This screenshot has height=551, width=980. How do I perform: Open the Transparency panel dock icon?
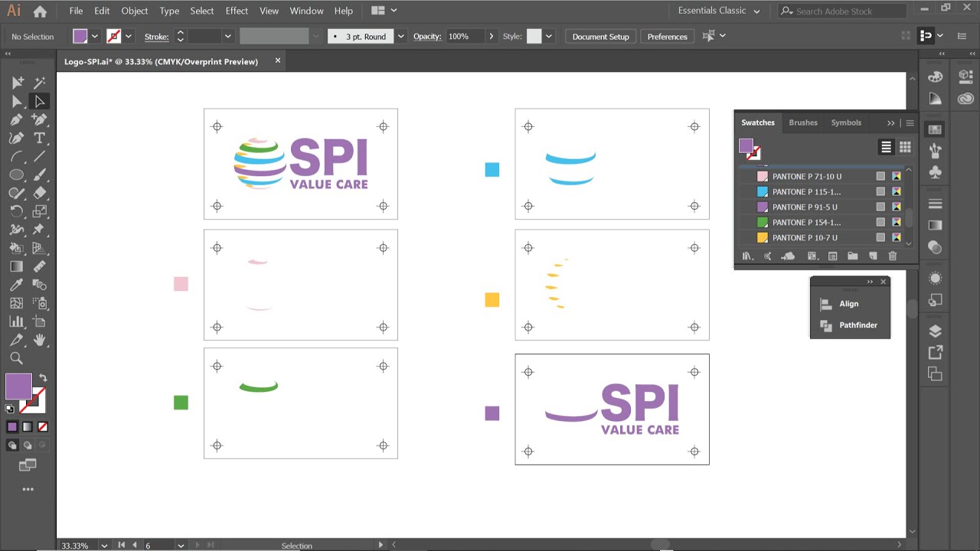point(935,246)
